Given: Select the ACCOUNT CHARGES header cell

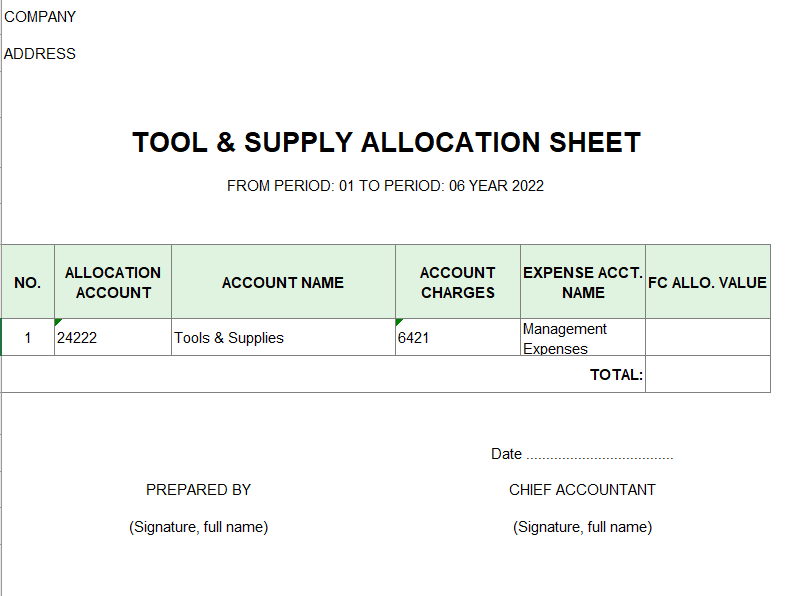Looking at the screenshot, I should tap(458, 283).
